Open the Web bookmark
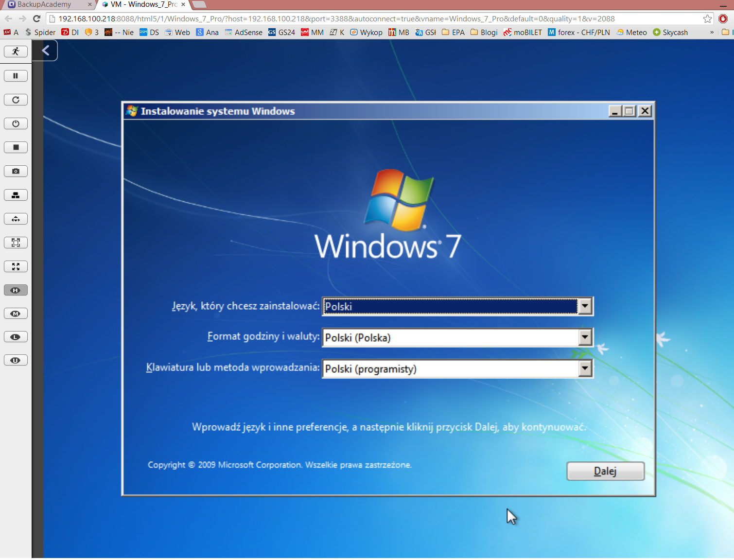734x560 pixels. click(x=177, y=32)
